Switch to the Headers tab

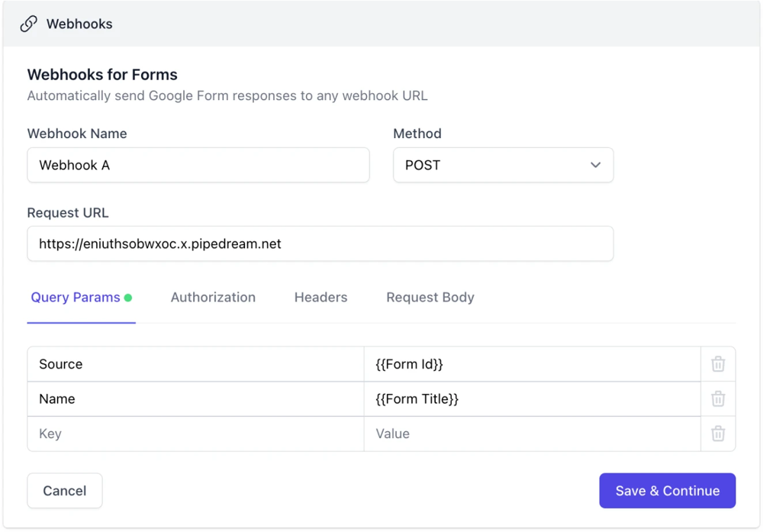coord(320,298)
